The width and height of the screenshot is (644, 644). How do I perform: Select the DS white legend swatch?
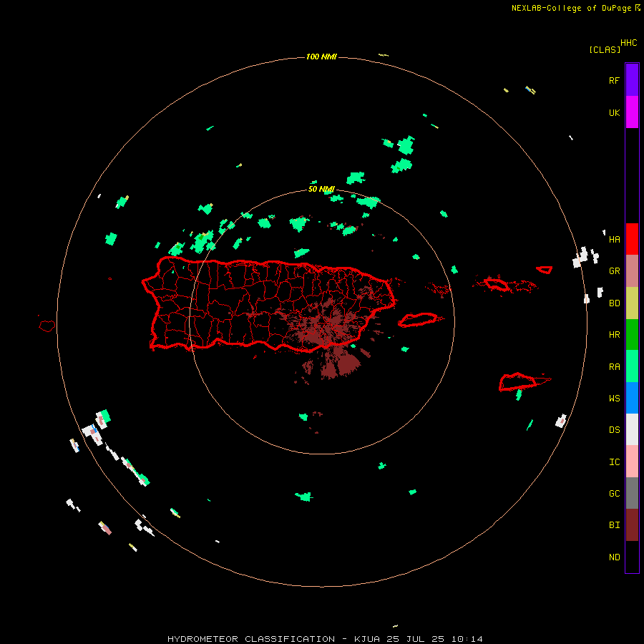coord(632,429)
